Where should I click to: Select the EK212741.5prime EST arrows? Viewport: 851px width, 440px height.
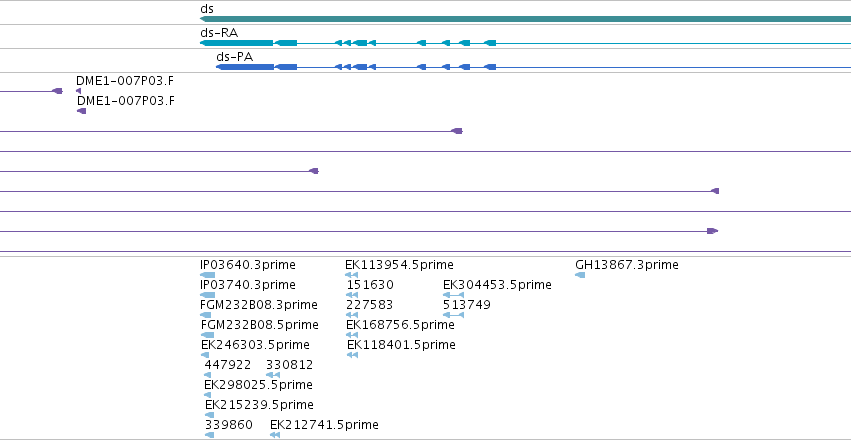click(275, 435)
